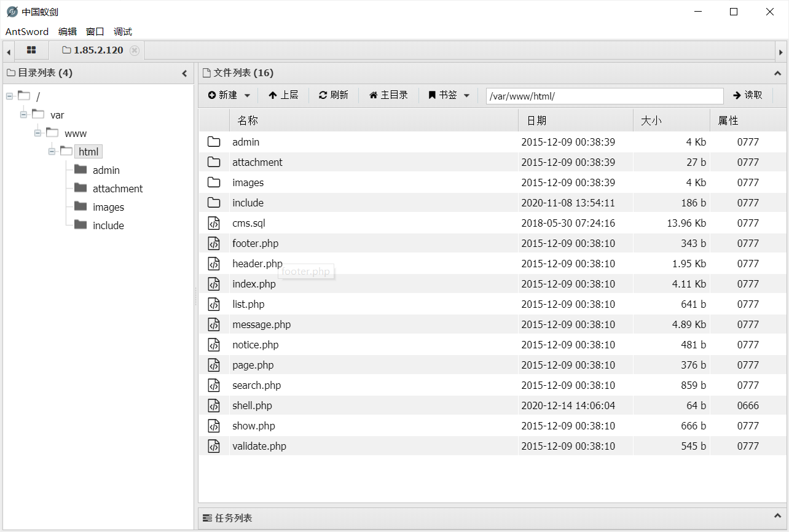
Task: Click the refresh (刷新) button
Action: 333,95
